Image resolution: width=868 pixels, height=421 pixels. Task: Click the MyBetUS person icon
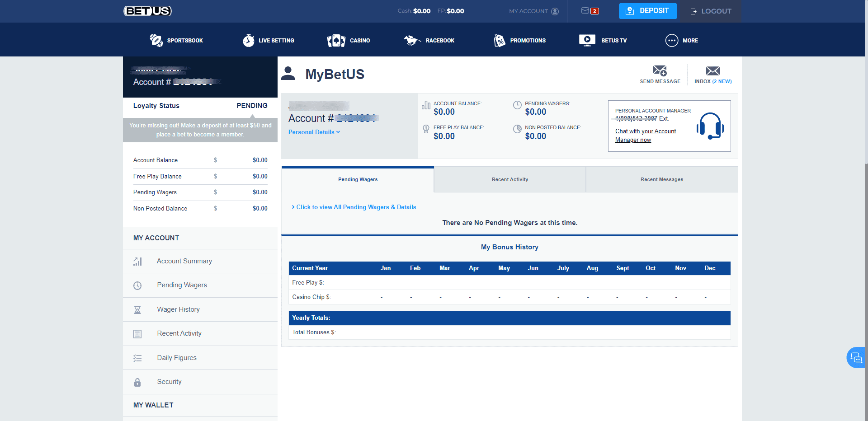pos(288,73)
